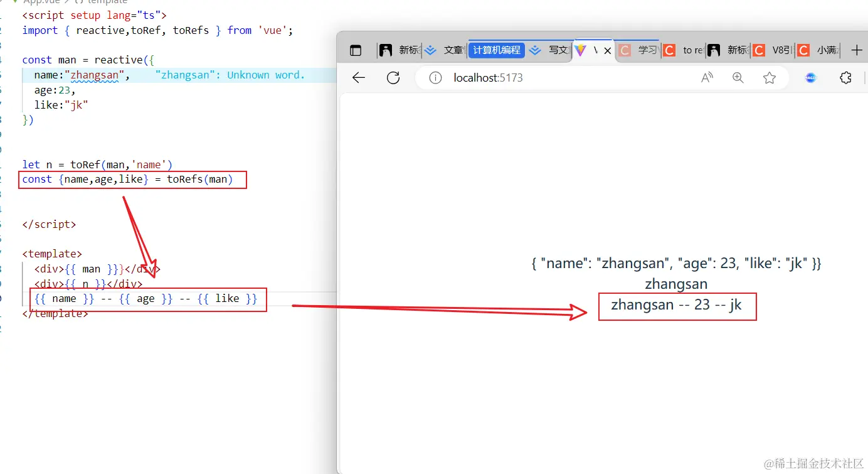The width and height of the screenshot is (868, 474).
Task: Reload the localhost page
Action: (x=393, y=78)
